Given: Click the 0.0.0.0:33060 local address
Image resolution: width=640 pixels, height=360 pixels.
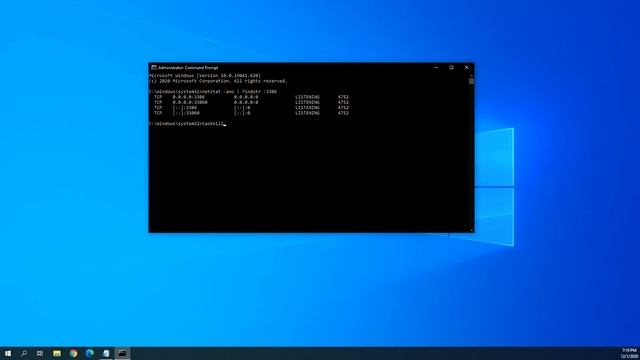Looking at the screenshot, I should coord(190,102).
